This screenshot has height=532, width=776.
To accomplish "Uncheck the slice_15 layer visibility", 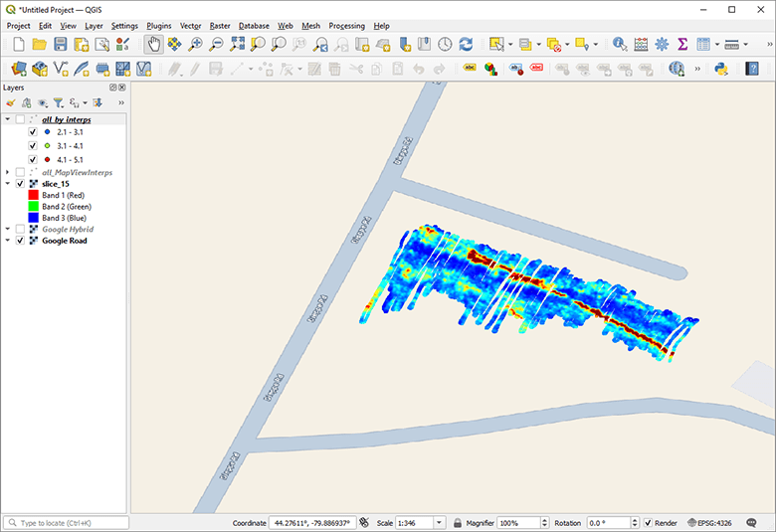I will click(20, 184).
